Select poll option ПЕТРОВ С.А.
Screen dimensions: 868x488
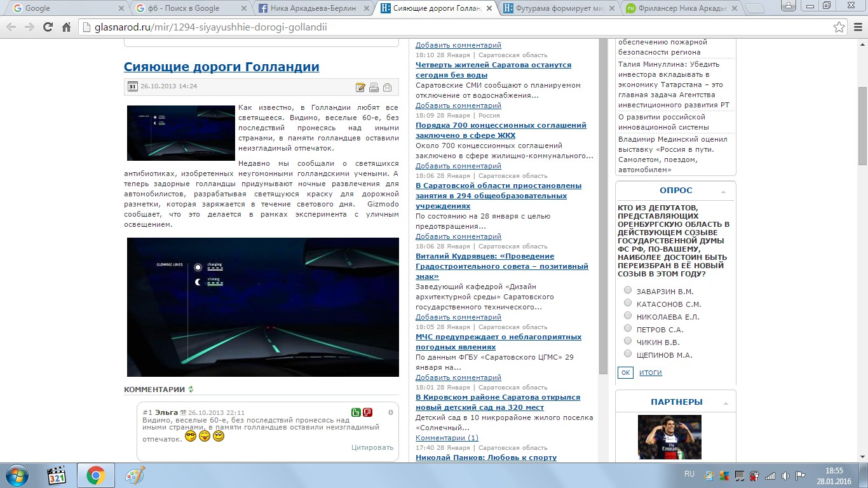[x=628, y=329]
